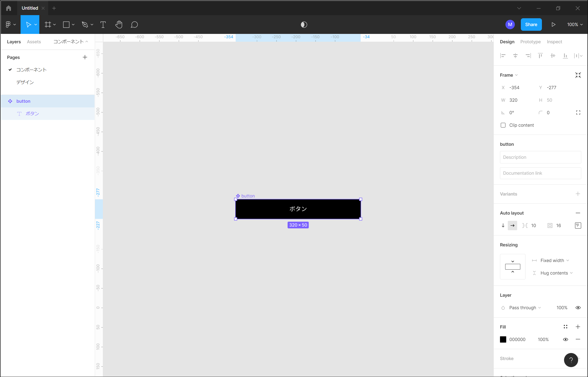Viewport: 588px width, 377px height.
Task: Hide the 000000 fill with eye icon
Action: (565, 339)
